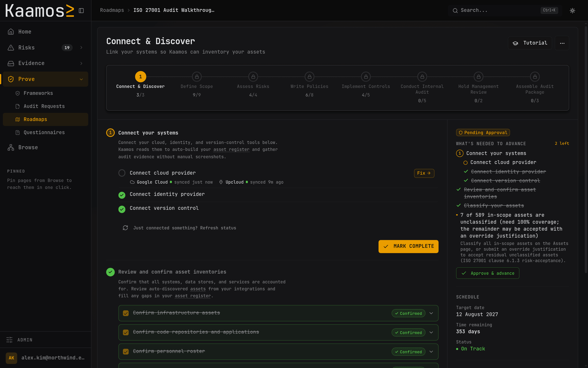The height and width of the screenshot is (368, 588).
Task: Click the Assemble Audit Package lock icon
Action: (x=535, y=77)
